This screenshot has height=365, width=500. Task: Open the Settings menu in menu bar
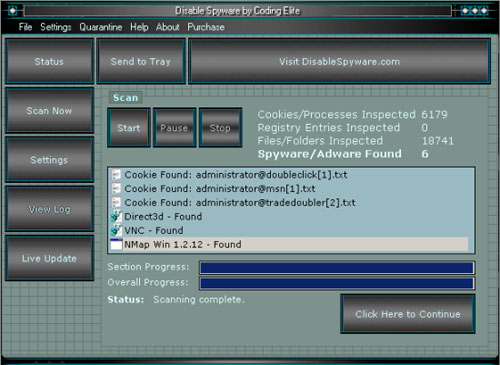click(56, 27)
